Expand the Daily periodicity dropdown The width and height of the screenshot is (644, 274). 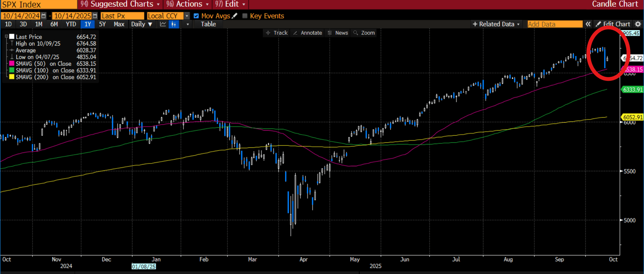click(141, 24)
